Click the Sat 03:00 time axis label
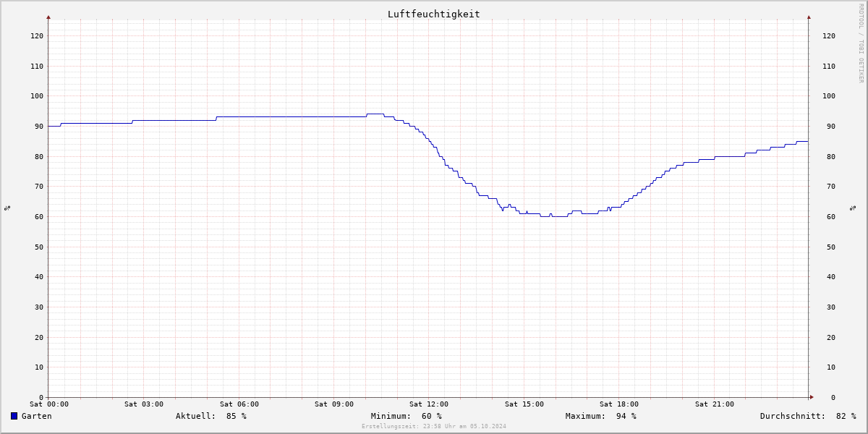 (x=144, y=404)
